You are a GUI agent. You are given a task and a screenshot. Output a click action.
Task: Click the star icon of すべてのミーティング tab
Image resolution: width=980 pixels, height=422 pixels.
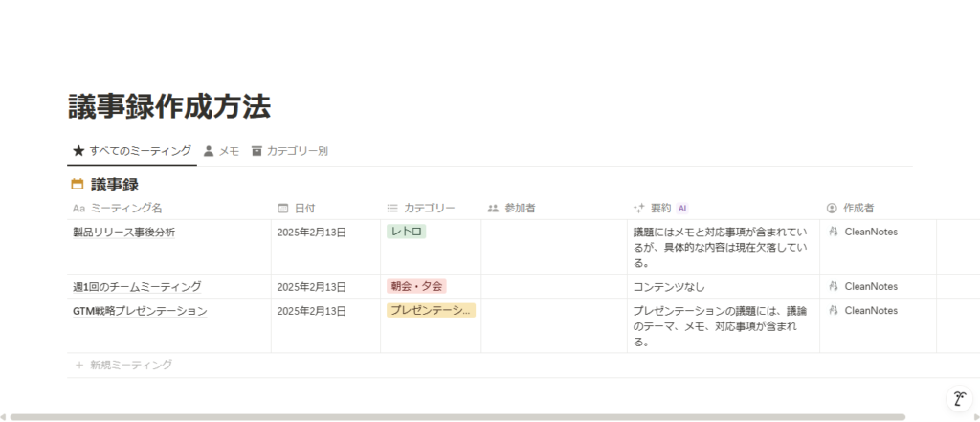pos(78,150)
